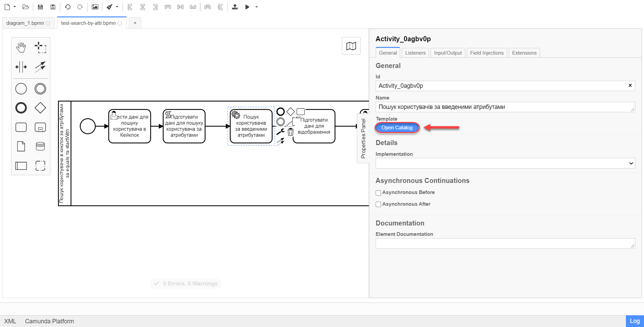Choose the data store reference shape
644x327 pixels.
pos(40,146)
